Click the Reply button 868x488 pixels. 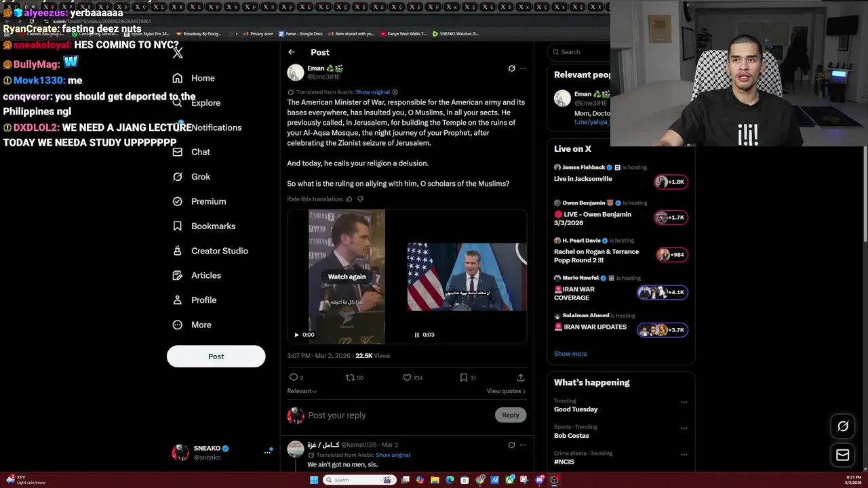click(511, 415)
